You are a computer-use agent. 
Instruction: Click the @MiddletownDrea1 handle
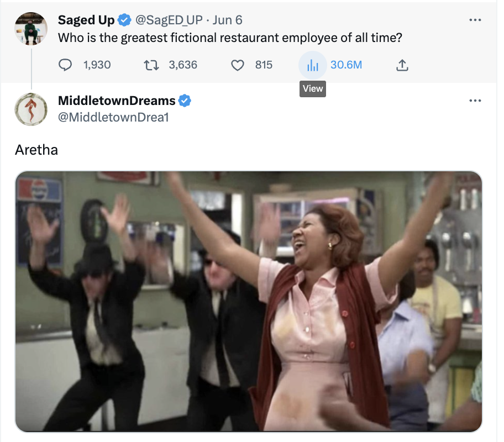coord(113,117)
